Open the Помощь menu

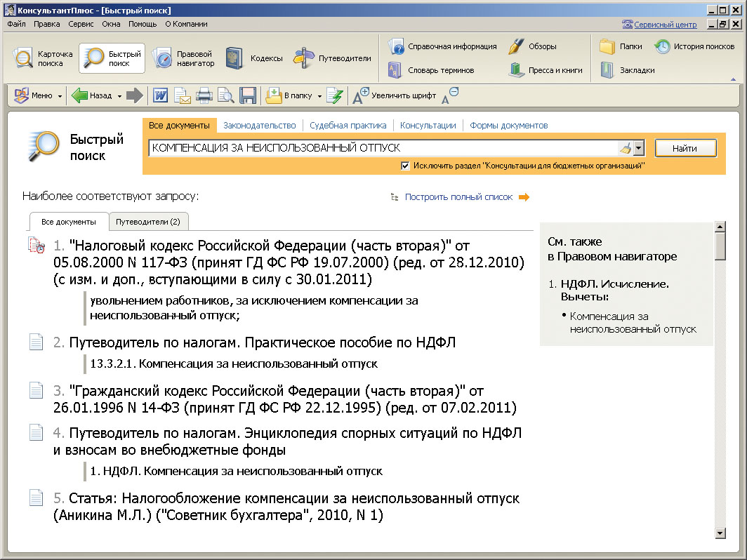[x=143, y=24]
